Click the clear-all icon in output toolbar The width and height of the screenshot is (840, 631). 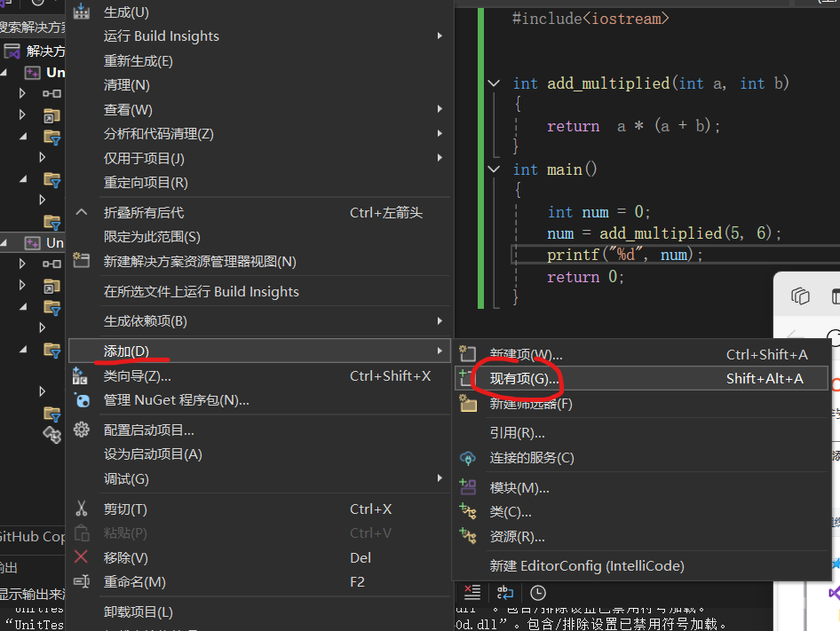472,593
